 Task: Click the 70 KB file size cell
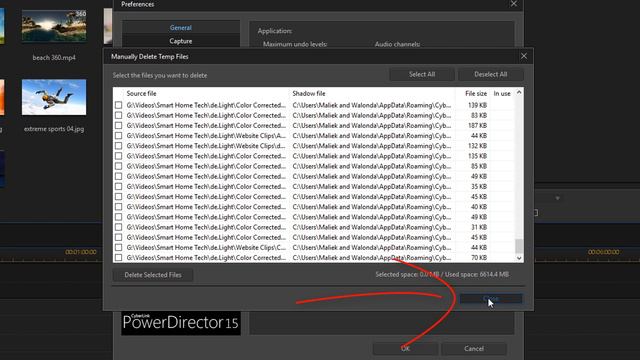tap(479, 258)
